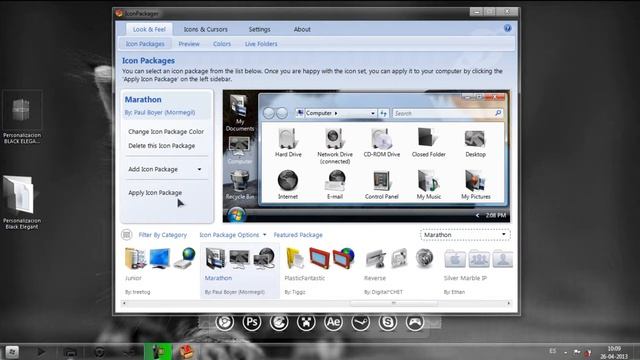Image resolution: width=640 pixels, height=360 pixels.
Task: Click the green taskbar application icon
Action: click(158, 351)
